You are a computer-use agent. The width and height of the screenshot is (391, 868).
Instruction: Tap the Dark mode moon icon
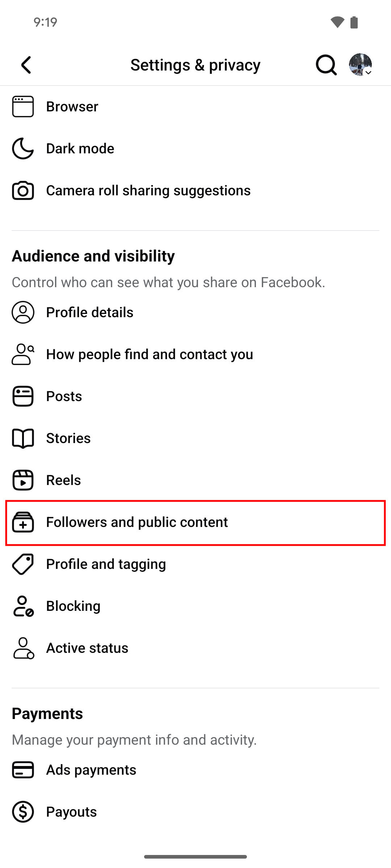pos(23,149)
